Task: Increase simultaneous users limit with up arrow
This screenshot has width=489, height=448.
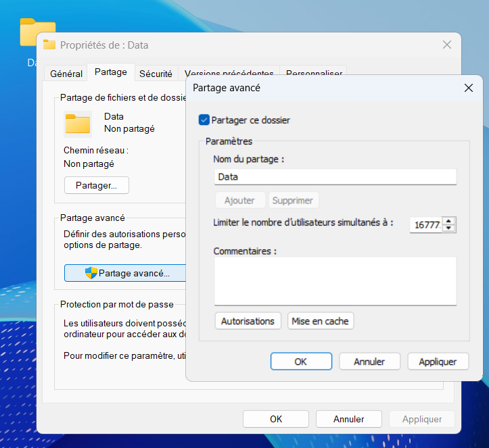Action: click(449, 221)
